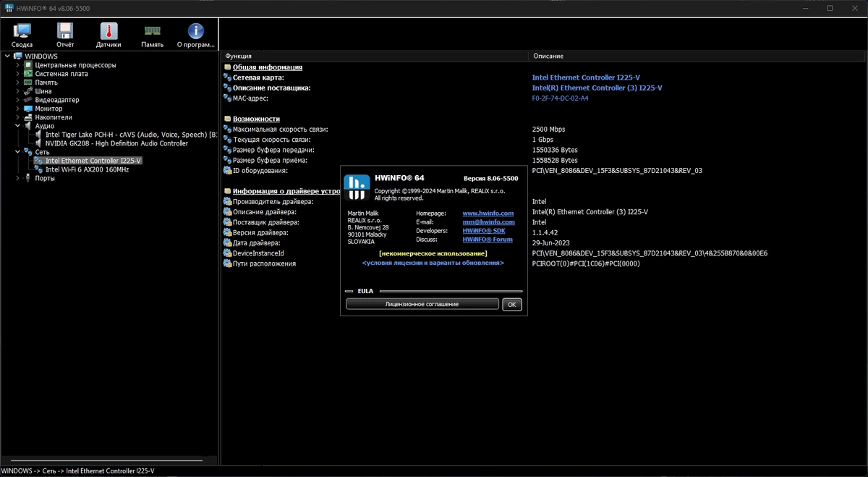Click the Видеоадаптер graphics card icon
868x477 pixels.
point(28,100)
